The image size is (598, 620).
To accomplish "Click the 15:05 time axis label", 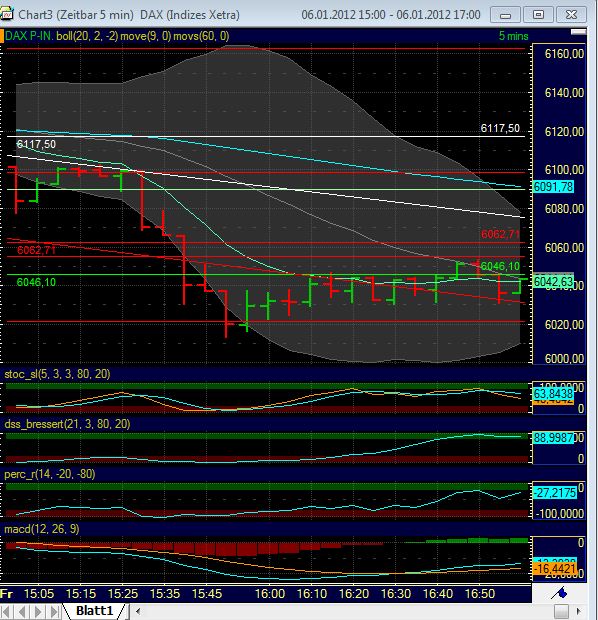I will pyautogui.click(x=39, y=594).
